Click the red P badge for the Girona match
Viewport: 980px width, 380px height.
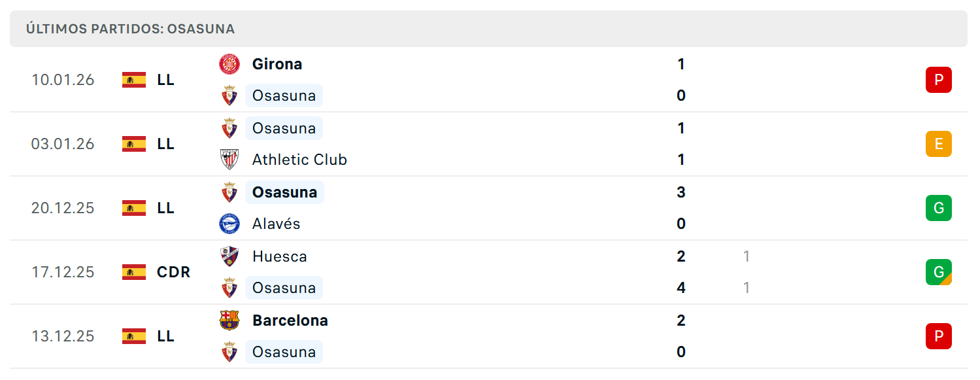click(939, 80)
